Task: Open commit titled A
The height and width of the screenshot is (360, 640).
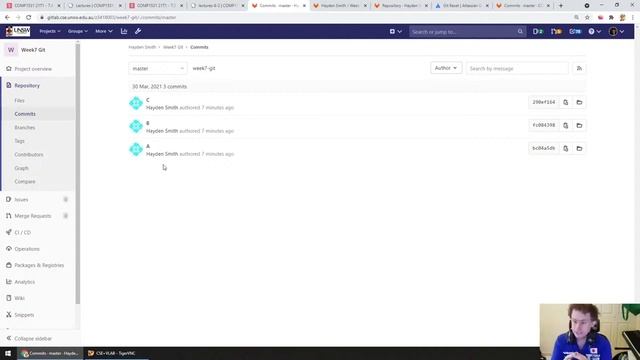Action: tap(148, 146)
